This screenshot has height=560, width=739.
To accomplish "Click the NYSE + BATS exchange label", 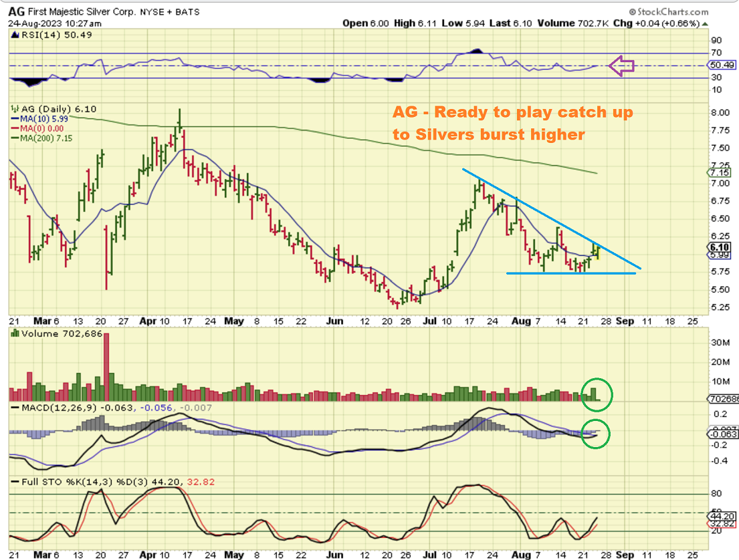I will coord(170,12).
